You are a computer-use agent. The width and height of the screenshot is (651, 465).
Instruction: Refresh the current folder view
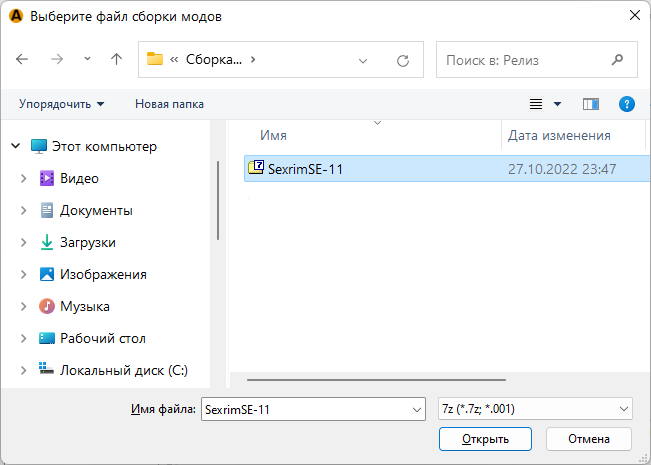pyautogui.click(x=403, y=60)
